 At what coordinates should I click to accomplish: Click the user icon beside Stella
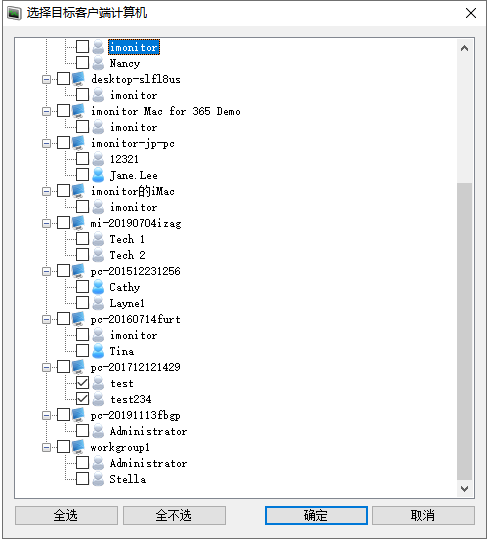[98, 479]
